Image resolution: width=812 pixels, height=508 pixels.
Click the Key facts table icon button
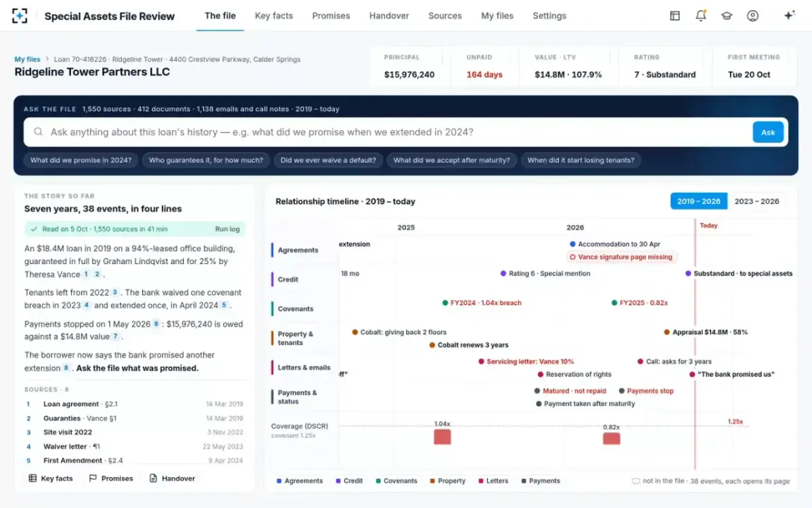tap(50, 478)
